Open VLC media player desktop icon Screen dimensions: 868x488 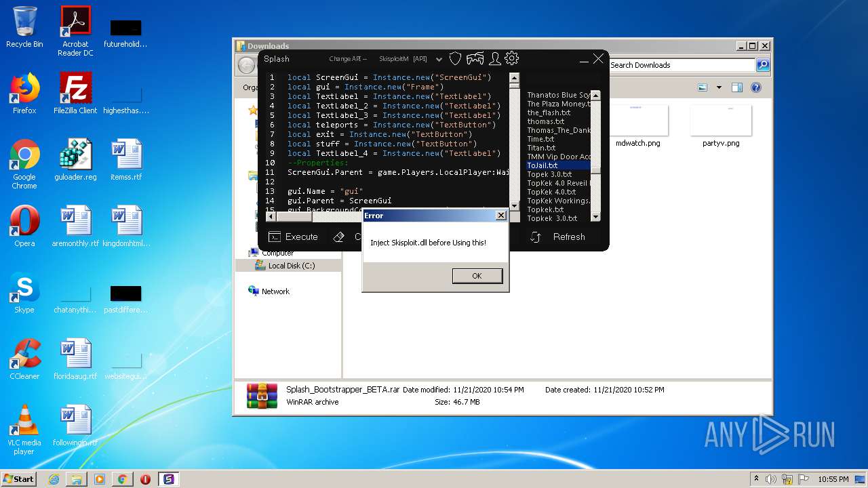(24, 430)
